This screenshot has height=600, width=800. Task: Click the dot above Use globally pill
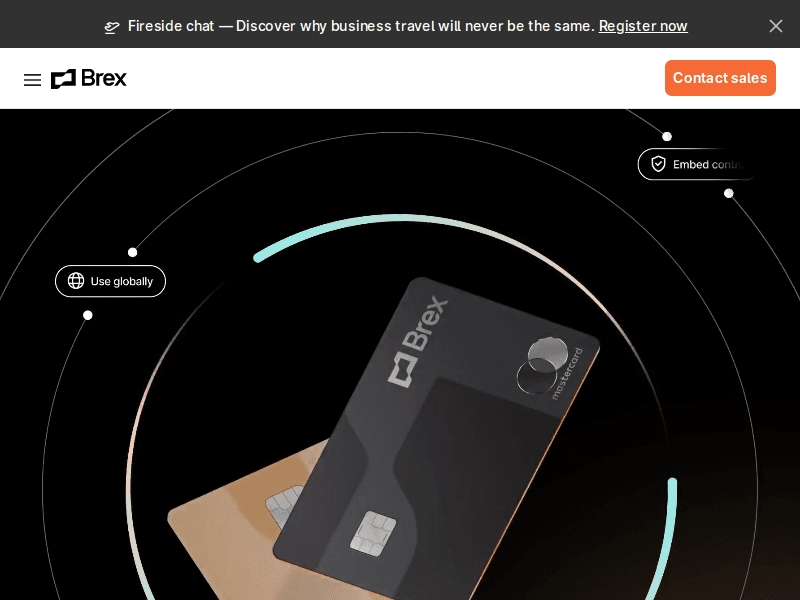tap(133, 252)
